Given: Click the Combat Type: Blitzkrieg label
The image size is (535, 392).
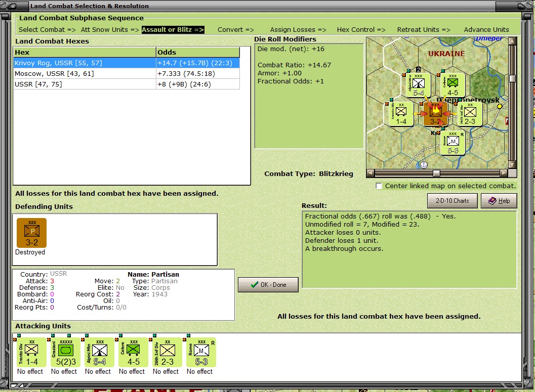Looking at the screenshot, I should coord(309,173).
